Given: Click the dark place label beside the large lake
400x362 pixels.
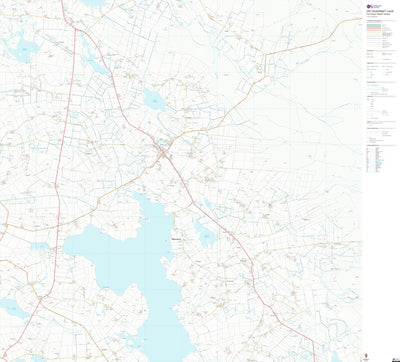Looking at the screenshot, I should [x=175, y=239].
